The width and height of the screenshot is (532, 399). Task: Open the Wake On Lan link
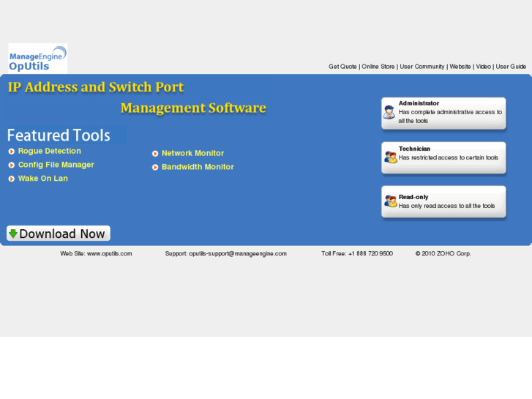click(42, 179)
